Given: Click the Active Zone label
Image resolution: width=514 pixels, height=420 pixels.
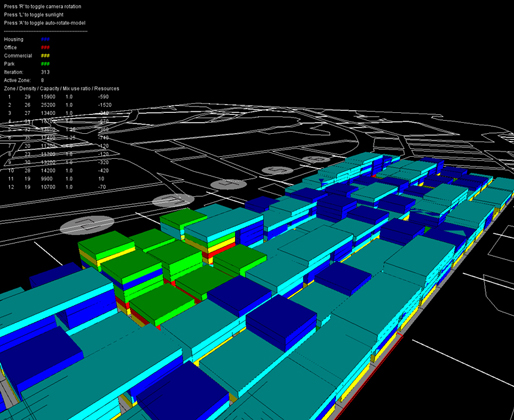Looking at the screenshot, I should pos(17,80).
